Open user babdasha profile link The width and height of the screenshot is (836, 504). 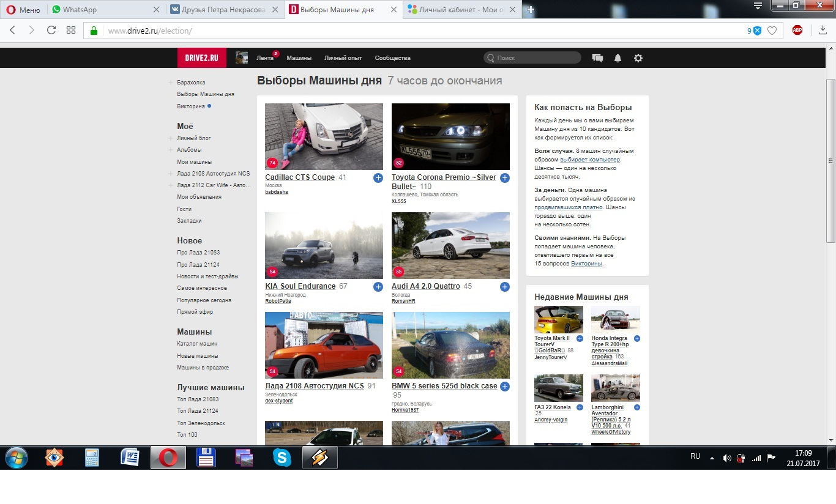[276, 192]
